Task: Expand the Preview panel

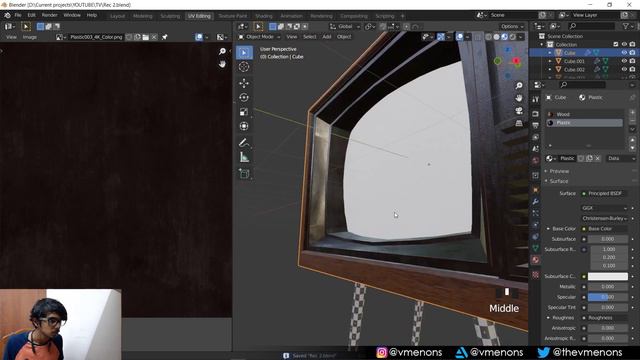Action: pyautogui.click(x=559, y=171)
